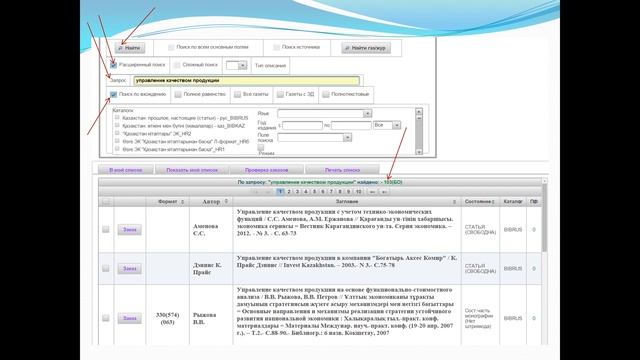Select current results page 1
The image size is (640, 360).
280,191
